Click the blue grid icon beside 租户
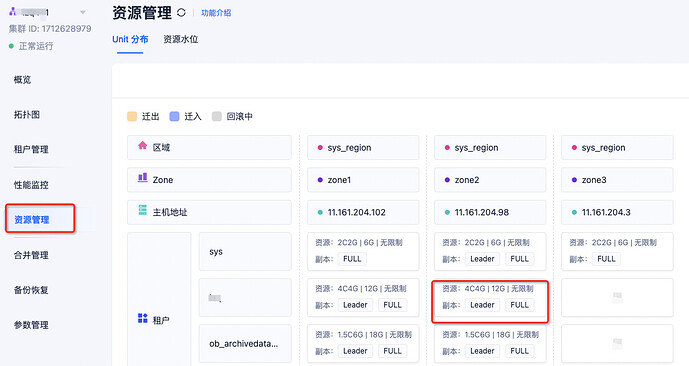The image size is (689, 366). point(143,318)
